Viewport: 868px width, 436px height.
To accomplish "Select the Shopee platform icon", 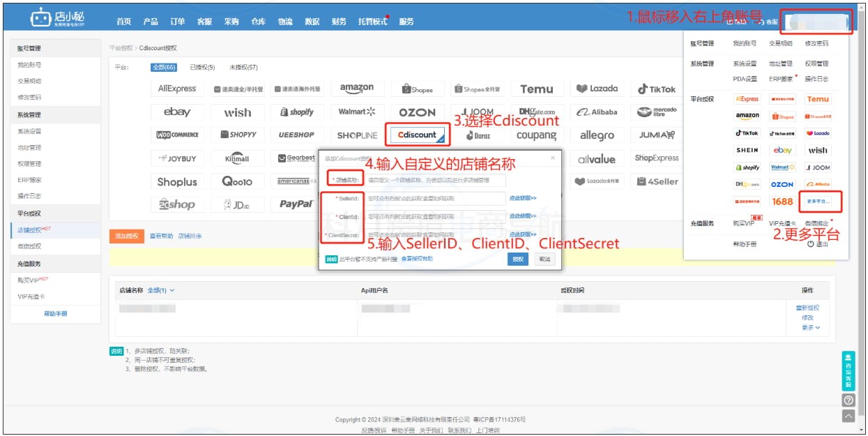I will [x=417, y=88].
